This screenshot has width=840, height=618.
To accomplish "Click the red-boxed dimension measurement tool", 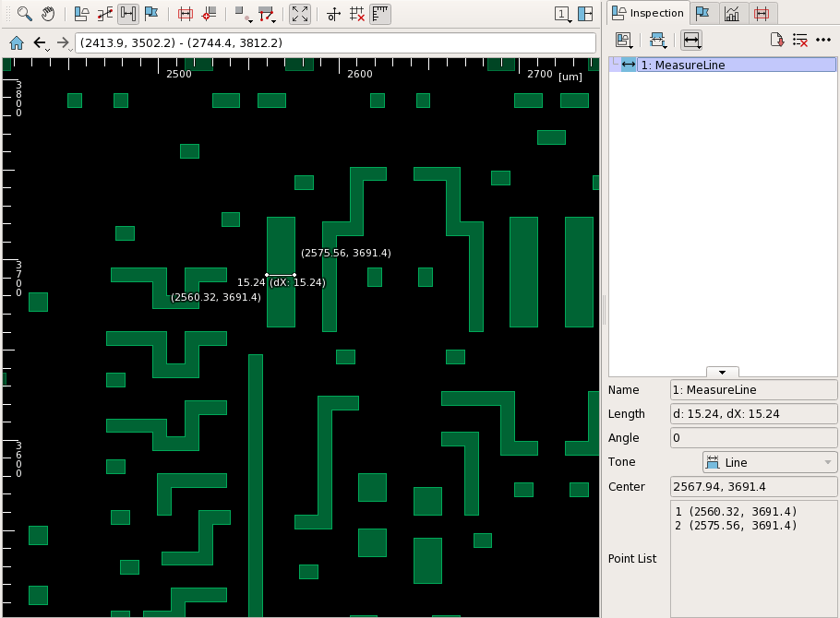I will (x=186, y=14).
